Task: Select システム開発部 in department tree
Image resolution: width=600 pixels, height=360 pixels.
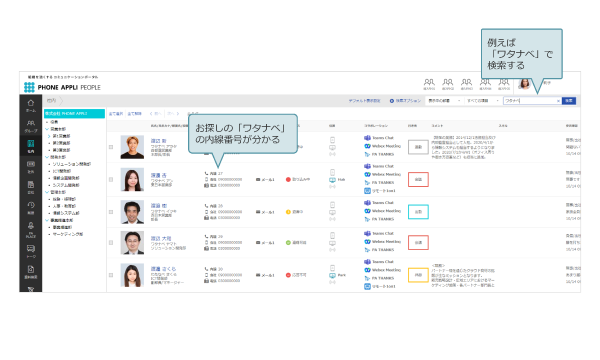Action: (x=66, y=185)
